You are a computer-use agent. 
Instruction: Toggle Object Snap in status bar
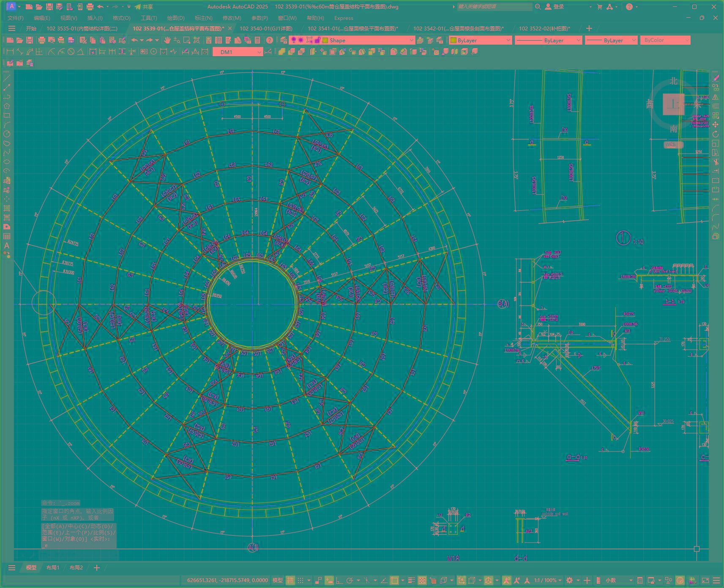[x=394, y=580]
